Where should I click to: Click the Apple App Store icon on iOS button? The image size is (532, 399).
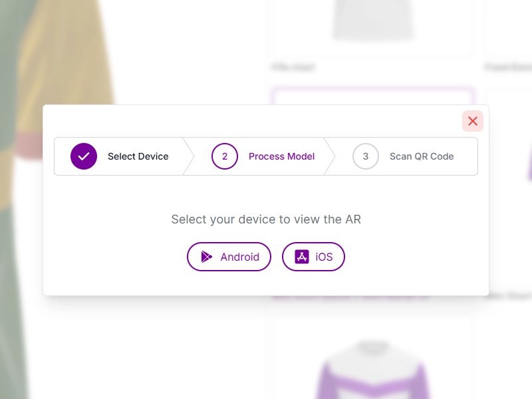(x=301, y=257)
